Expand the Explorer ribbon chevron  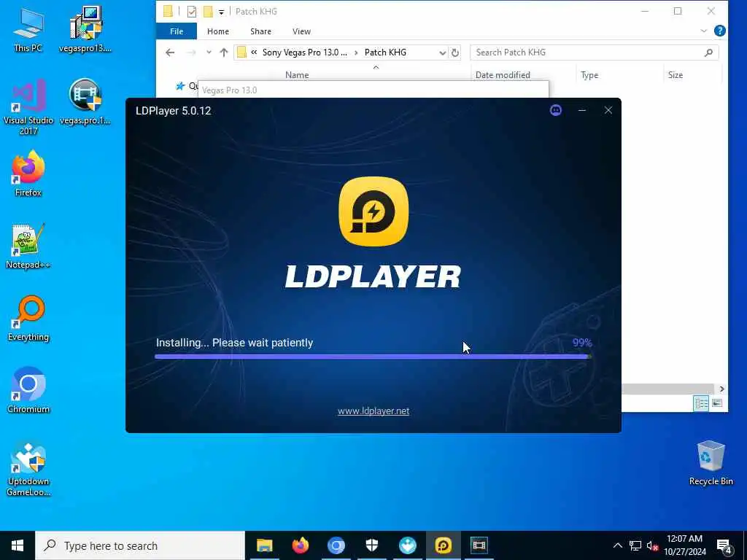tap(703, 31)
